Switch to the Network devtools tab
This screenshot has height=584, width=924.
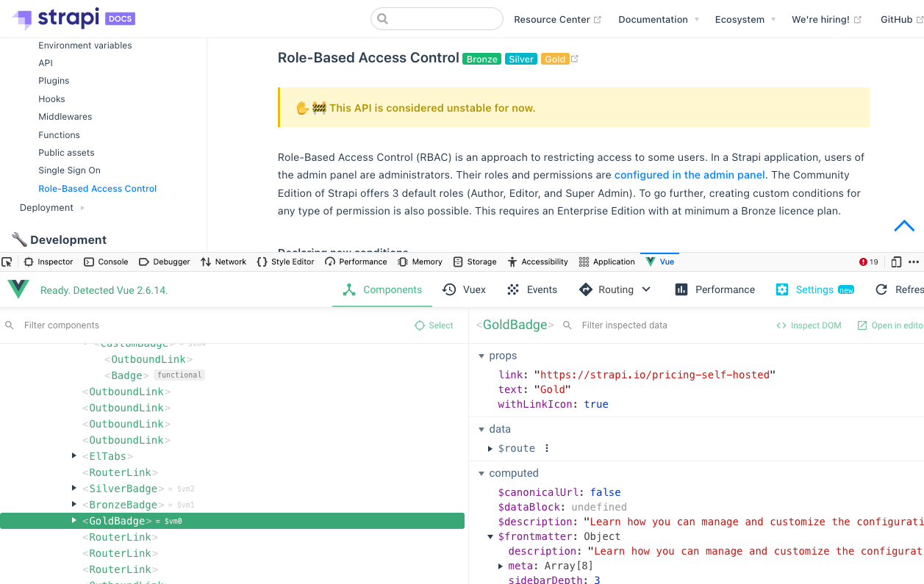(223, 262)
